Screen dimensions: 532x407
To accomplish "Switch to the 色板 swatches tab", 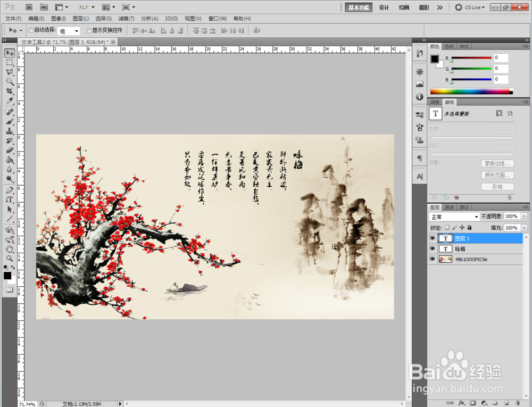I will (x=449, y=46).
